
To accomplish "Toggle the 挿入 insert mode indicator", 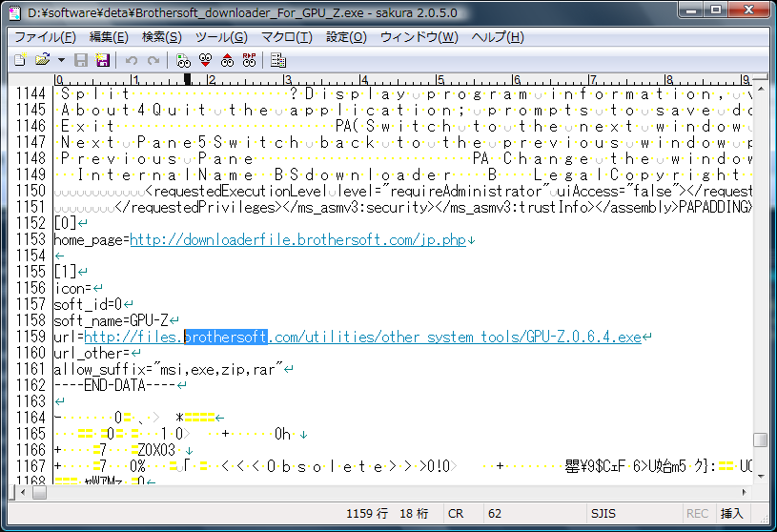I will pos(732,513).
